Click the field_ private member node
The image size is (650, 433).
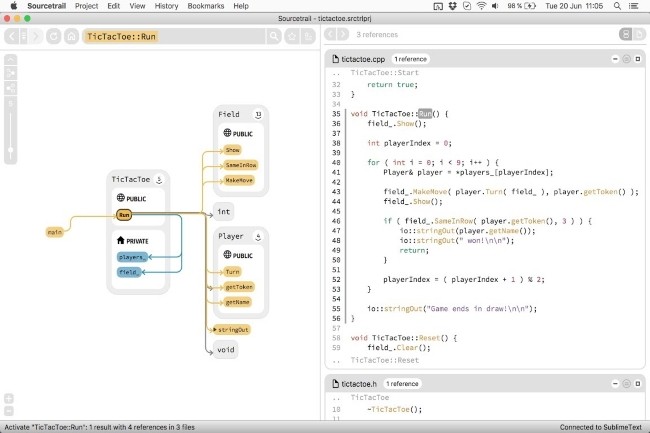(x=129, y=272)
